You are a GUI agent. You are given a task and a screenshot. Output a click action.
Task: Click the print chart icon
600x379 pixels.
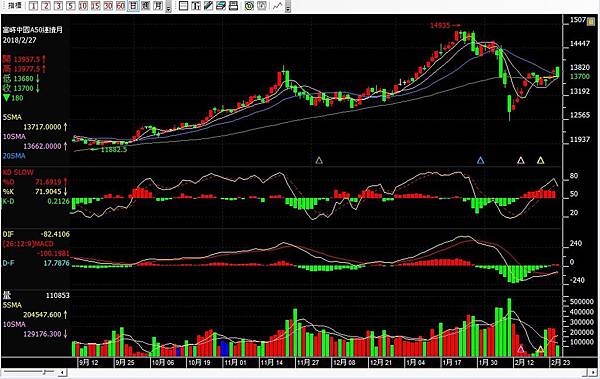coord(233,6)
